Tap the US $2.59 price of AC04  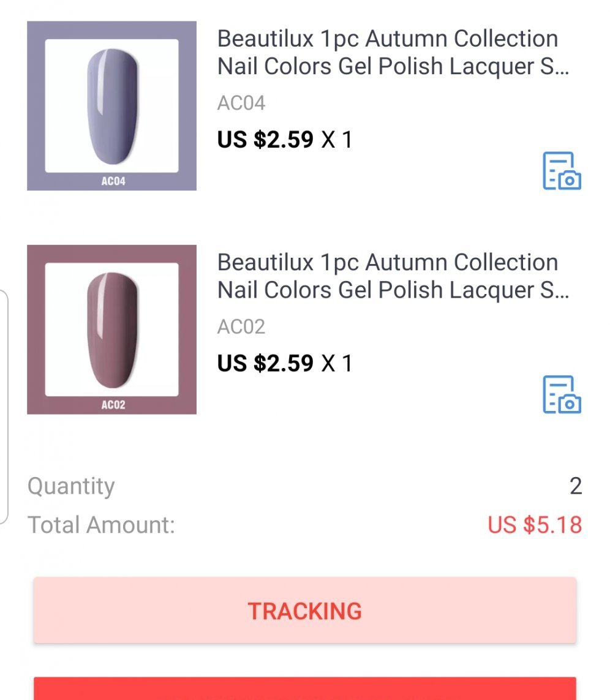pos(265,140)
